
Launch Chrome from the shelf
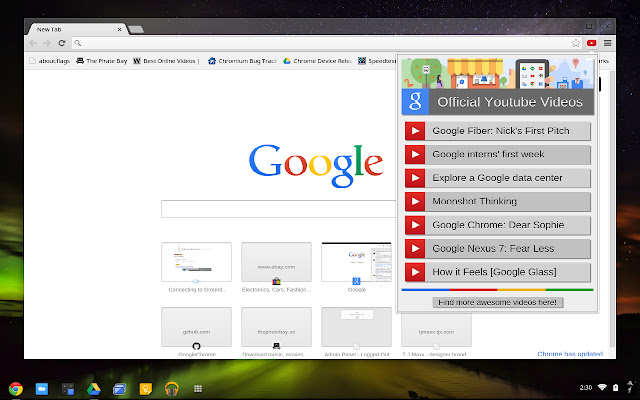(16, 389)
